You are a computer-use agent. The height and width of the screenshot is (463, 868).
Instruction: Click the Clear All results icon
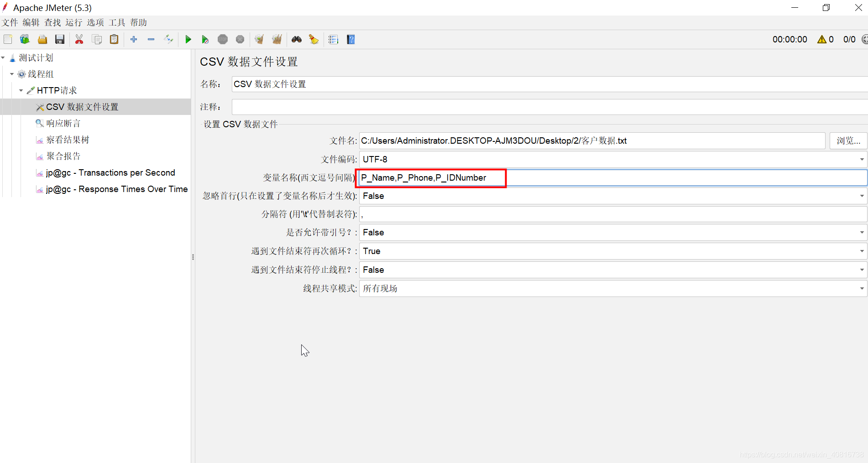277,40
